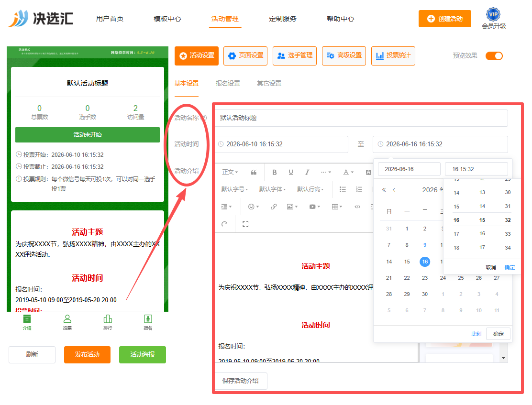Select the 高级设置 section button
Screen dimensions: 532x405
pos(344,55)
